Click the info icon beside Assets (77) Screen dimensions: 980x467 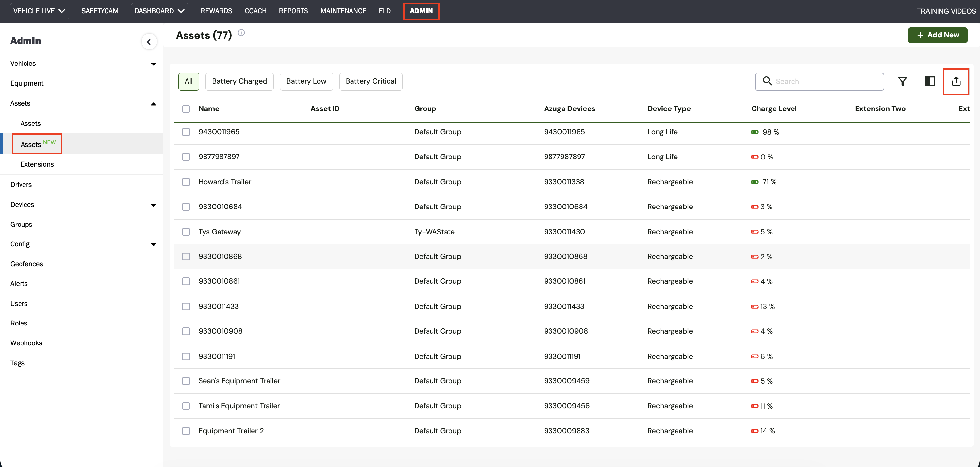click(x=241, y=33)
